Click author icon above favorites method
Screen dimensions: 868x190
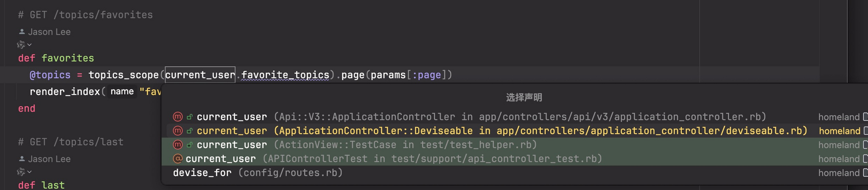22,32
